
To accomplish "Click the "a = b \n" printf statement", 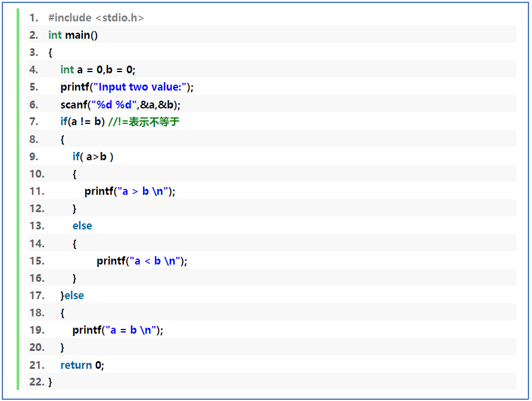I will click(x=117, y=330).
